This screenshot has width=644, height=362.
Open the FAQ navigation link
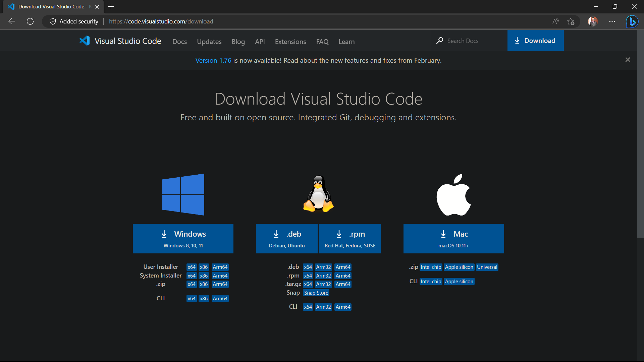[x=322, y=42]
